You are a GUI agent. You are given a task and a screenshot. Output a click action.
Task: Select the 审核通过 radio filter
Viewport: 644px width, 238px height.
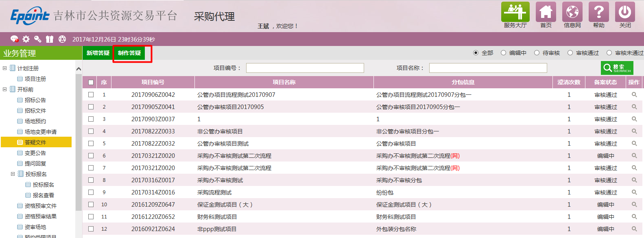click(570, 53)
